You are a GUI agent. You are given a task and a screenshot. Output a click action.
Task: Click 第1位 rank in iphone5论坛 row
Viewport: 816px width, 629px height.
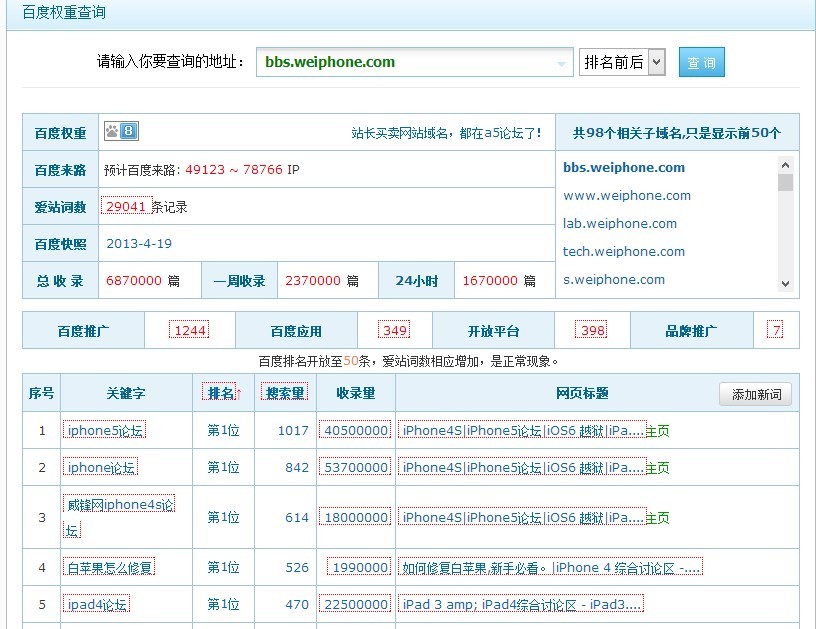tap(223, 430)
